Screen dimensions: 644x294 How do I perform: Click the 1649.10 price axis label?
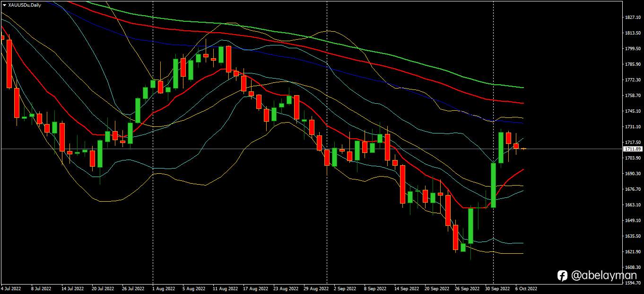(x=632, y=220)
